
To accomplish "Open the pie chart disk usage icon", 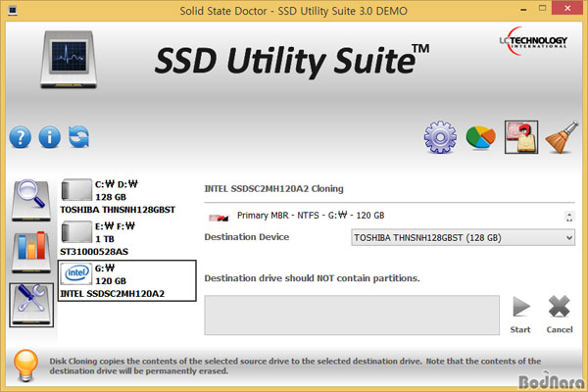I will click(x=481, y=137).
